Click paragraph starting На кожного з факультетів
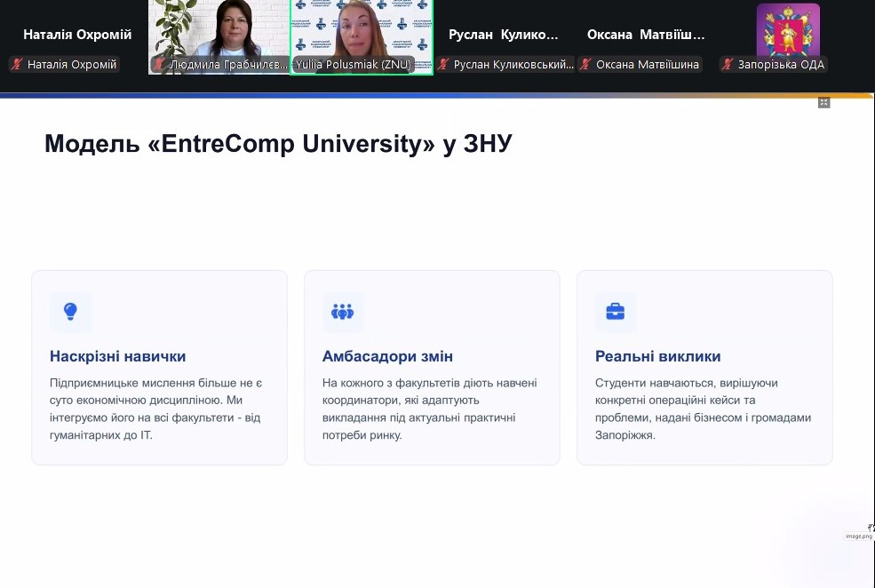This screenshot has width=875, height=588. click(x=429, y=409)
